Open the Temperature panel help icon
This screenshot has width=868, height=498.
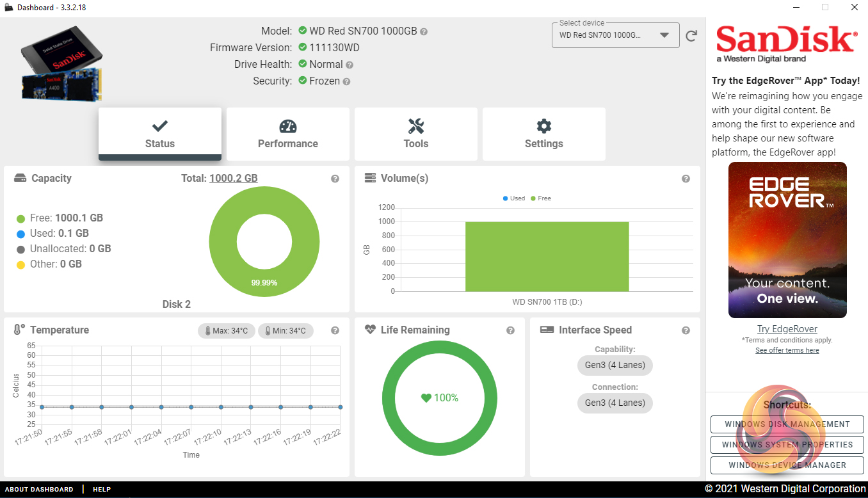tap(335, 331)
